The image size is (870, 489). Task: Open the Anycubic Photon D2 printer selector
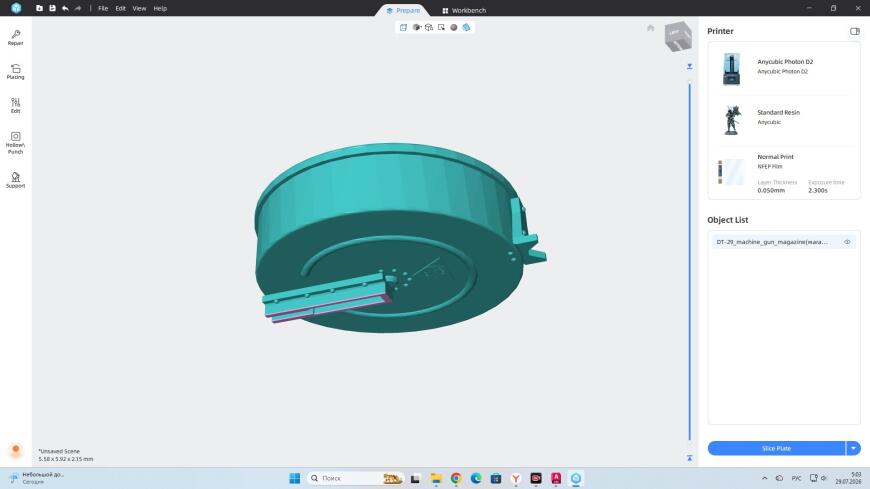(784, 69)
